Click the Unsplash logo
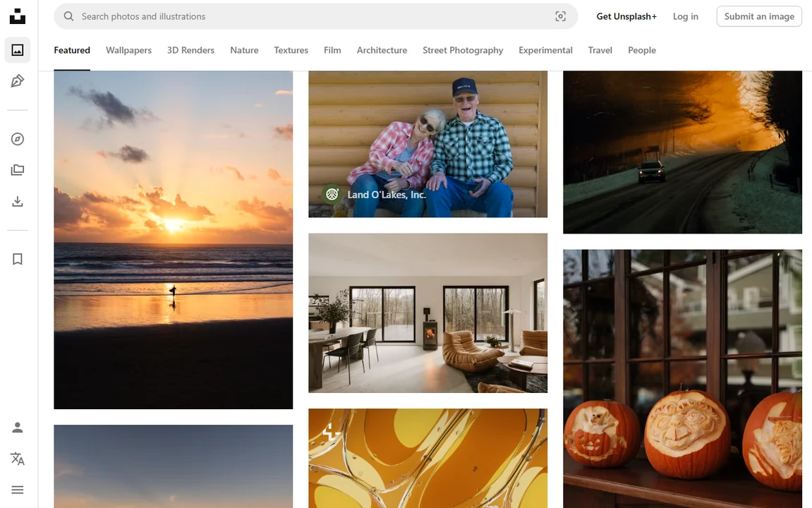Screen dimensions: 812x508 (17, 16)
